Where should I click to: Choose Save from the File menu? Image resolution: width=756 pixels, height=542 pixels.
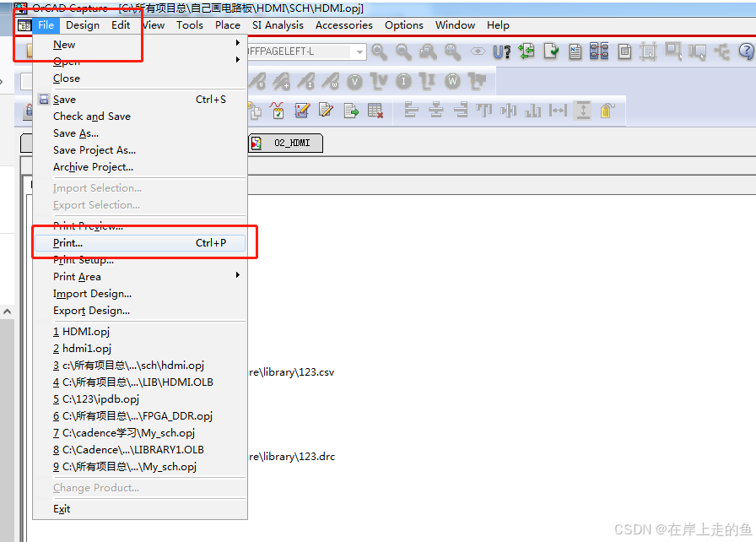click(x=140, y=100)
